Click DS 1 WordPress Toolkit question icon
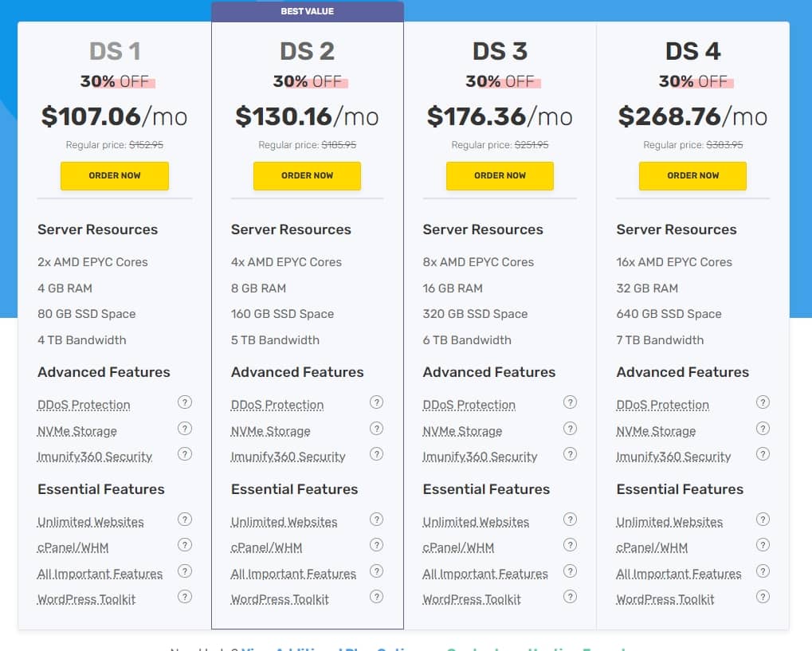Screen dimensions: 812x651 (185, 597)
